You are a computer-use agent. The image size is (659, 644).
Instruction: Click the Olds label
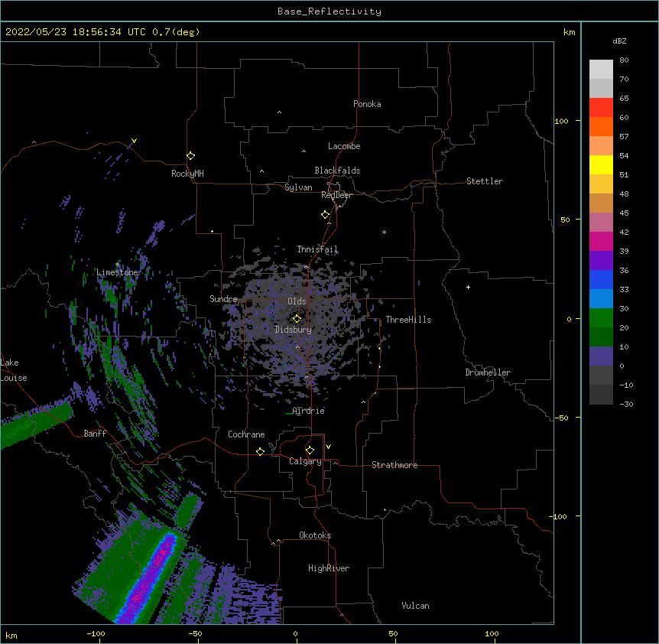297,301
